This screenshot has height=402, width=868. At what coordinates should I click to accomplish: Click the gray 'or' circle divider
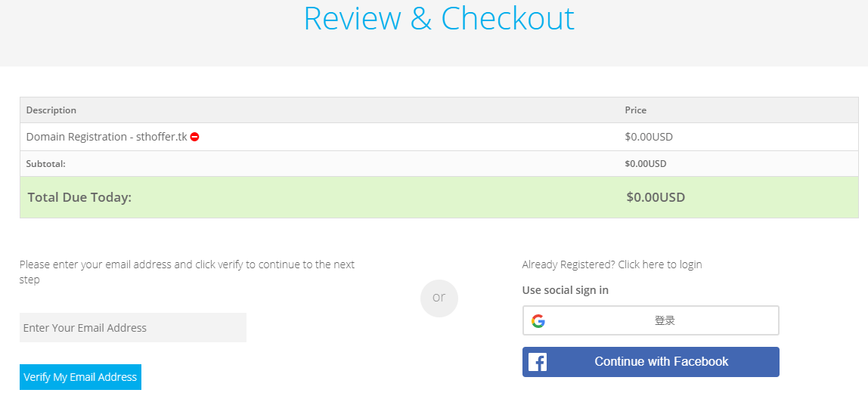coord(439,298)
